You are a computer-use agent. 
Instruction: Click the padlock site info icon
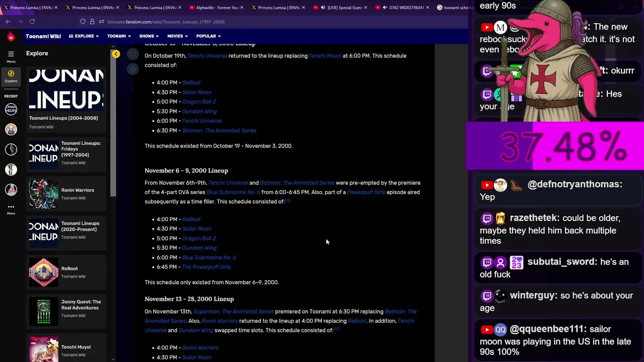pyautogui.click(x=92, y=22)
